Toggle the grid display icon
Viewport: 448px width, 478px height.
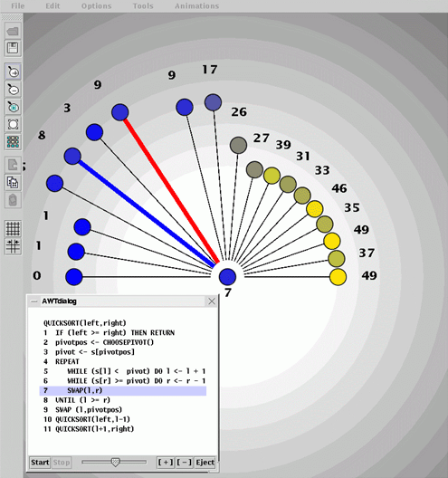(13, 229)
